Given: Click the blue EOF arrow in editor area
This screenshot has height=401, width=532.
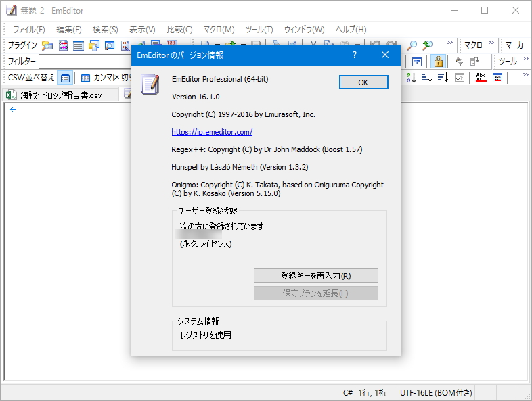Looking at the screenshot, I should [x=13, y=109].
